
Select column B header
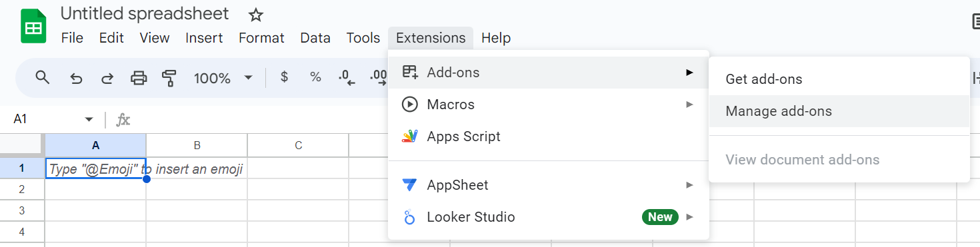coord(197,145)
